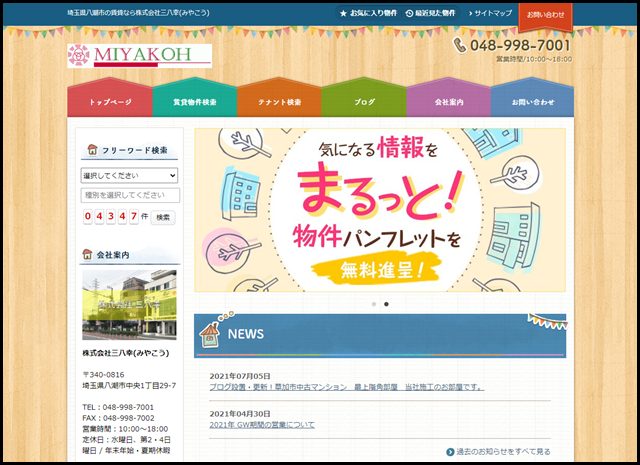Click the MIYAKOH logo
Screen dimensions: 640x465
point(140,56)
